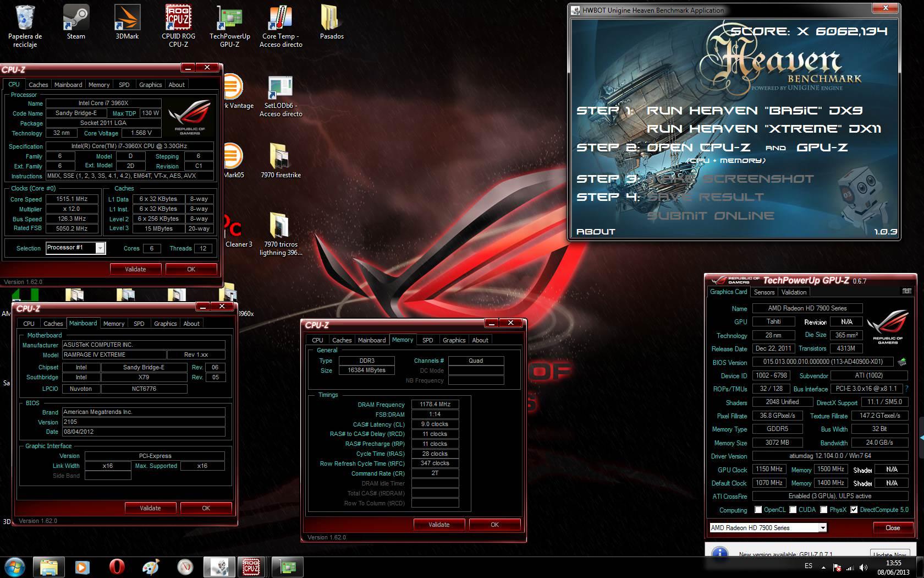Open the CPU tab in the Memory CPU-Z window

point(317,340)
